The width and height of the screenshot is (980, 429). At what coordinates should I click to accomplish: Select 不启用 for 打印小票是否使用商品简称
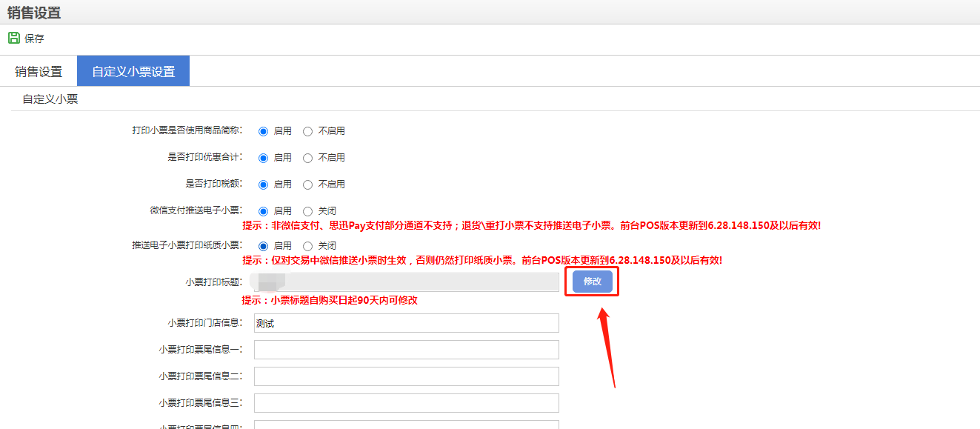click(308, 131)
